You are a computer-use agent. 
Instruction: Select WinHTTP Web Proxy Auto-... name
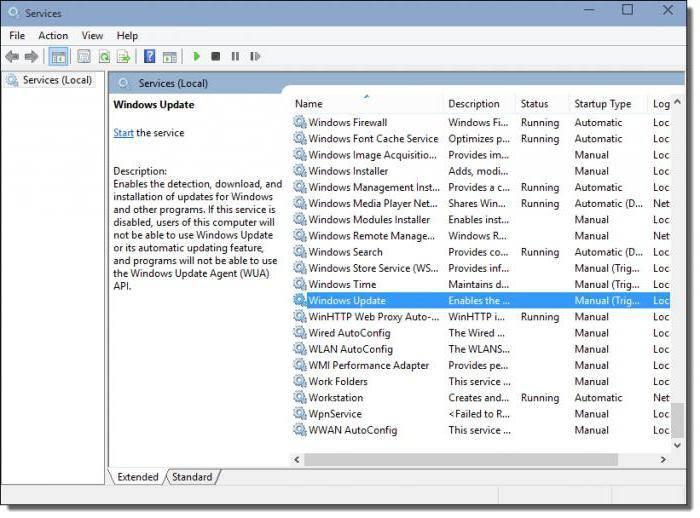pyautogui.click(x=374, y=317)
